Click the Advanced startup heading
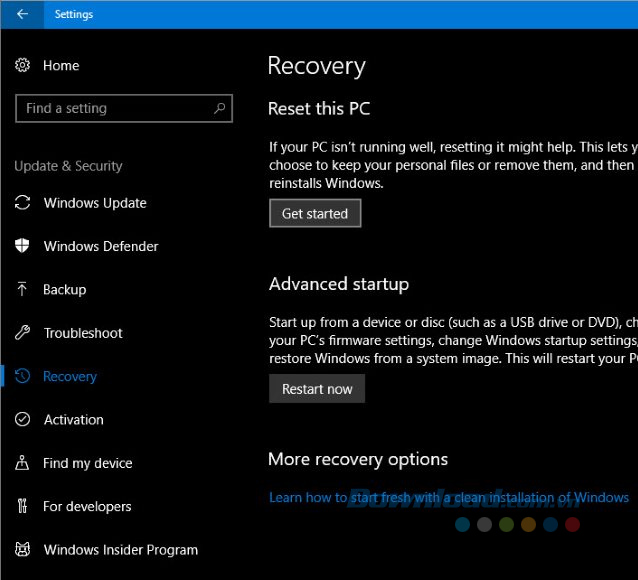The height and width of the screenshot is (580, 638). (339, 284)
